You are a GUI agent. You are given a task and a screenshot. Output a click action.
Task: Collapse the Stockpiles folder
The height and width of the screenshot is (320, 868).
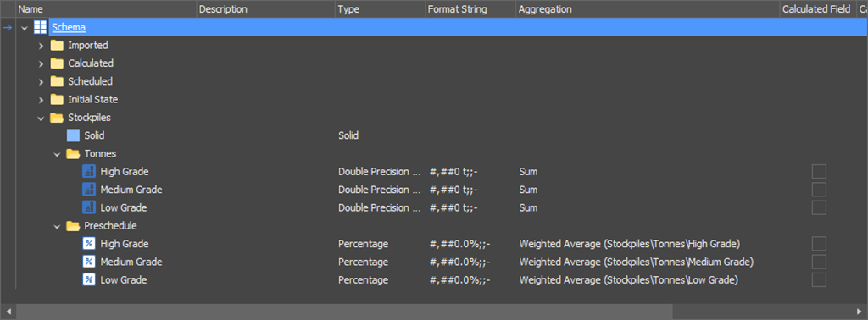pyautogui.click(x=41, y=118)
